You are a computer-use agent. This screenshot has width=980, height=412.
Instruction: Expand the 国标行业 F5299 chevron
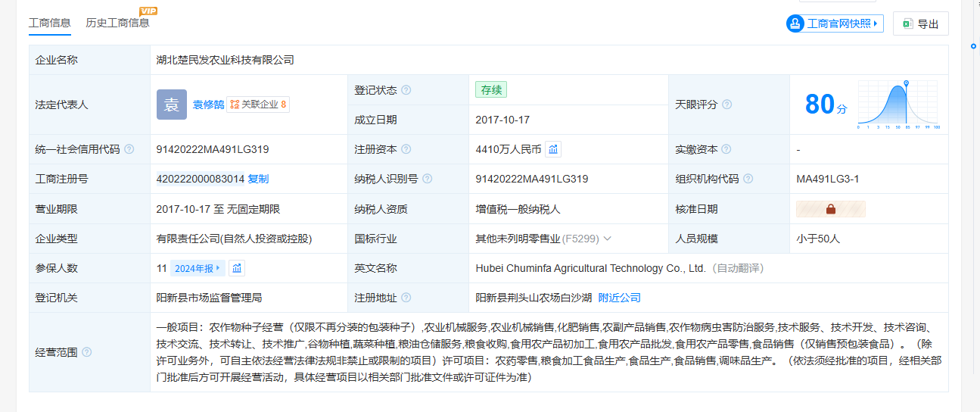607,239
